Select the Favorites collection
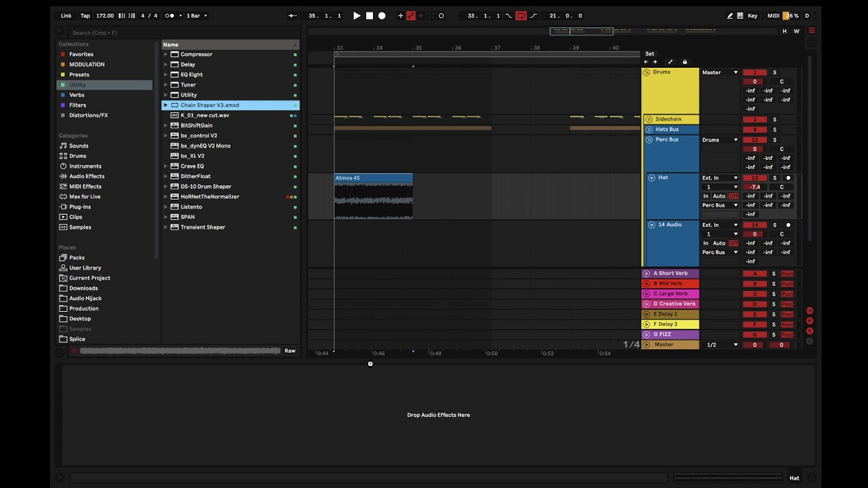Screen dimensions: 868x488 tap(81, 54)
